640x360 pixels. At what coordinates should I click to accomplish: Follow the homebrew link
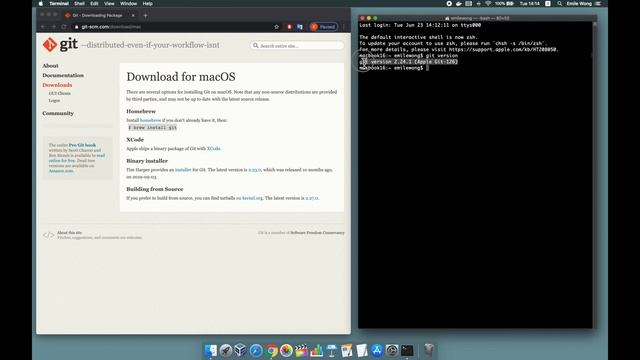[150, 120]
